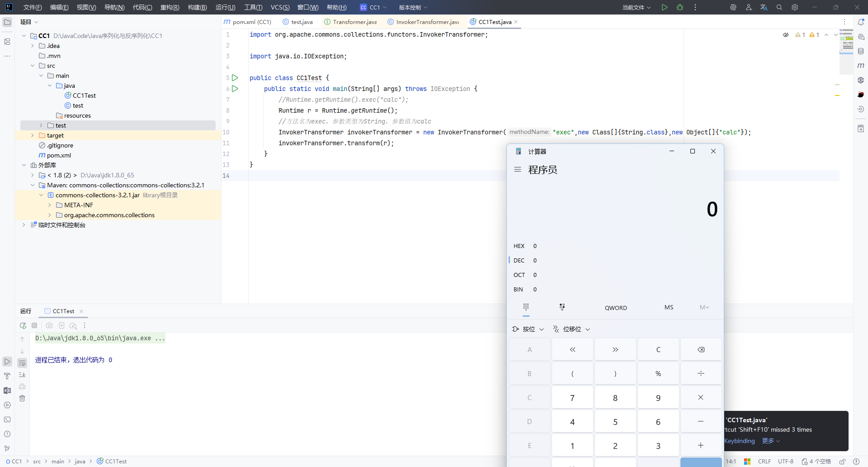
Task: Open the Terminal tool window icon
Action: coord(7,419)
